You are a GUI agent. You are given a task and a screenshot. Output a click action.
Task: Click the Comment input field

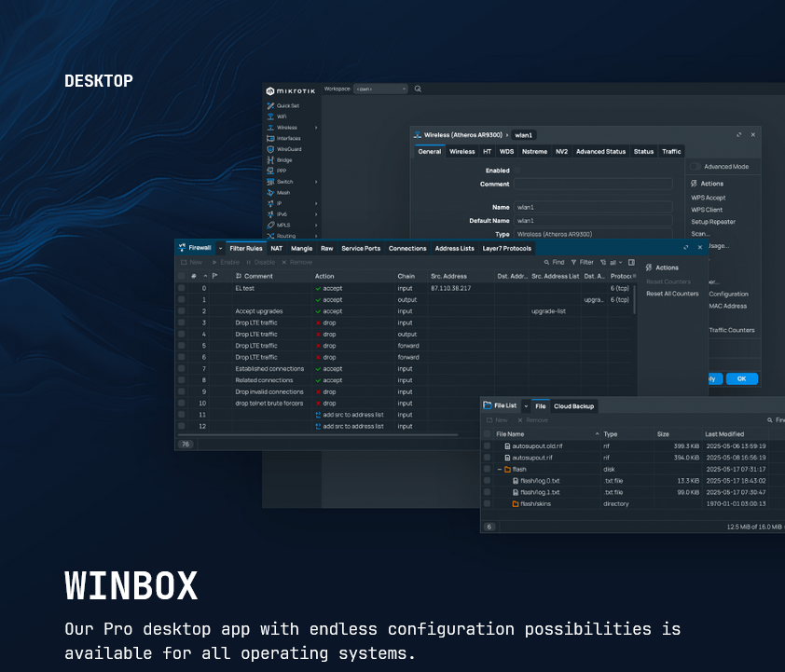click(x=593, y=185)
